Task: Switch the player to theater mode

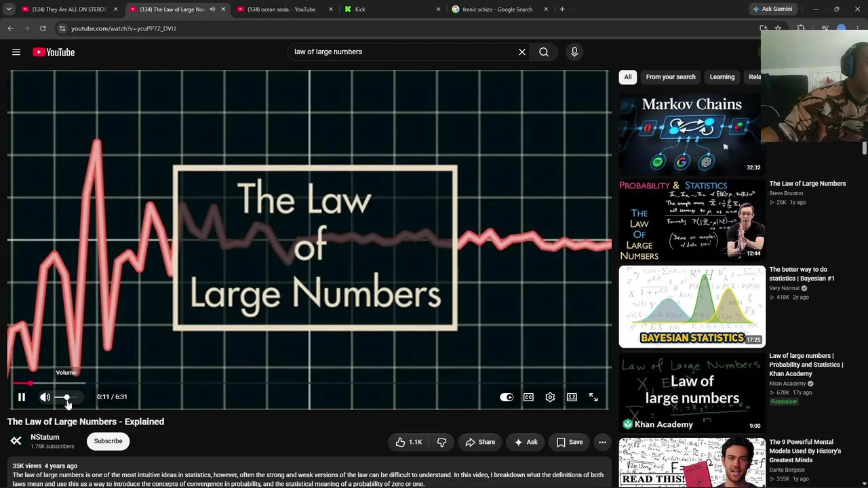Action: click(x=572, y=397)
